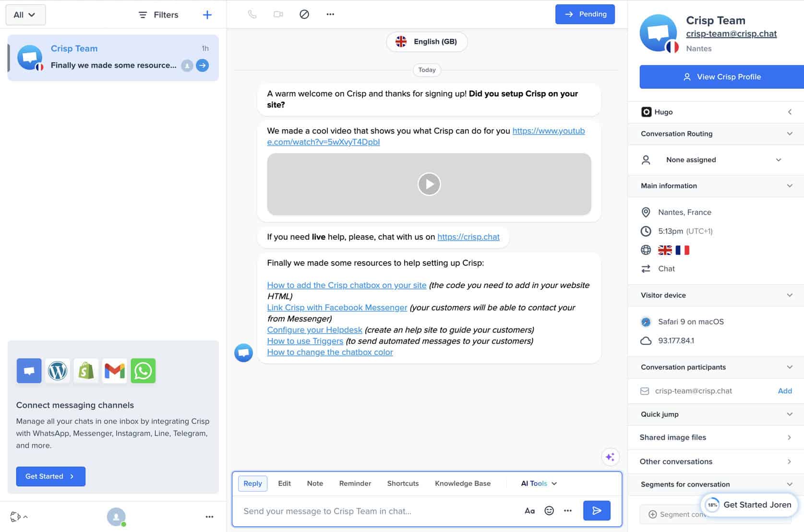Screen dimensions: 804x532
Task: Start a video call with camera icon
Action: [x=278, y=14]
